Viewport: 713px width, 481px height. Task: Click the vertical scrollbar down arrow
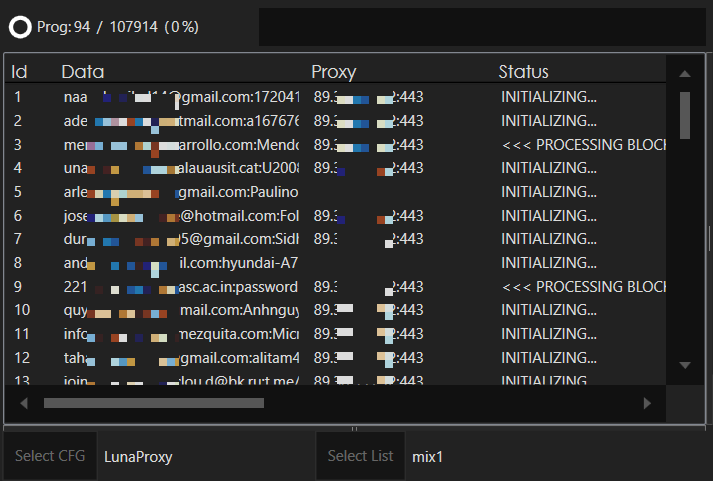pos(685,365)
